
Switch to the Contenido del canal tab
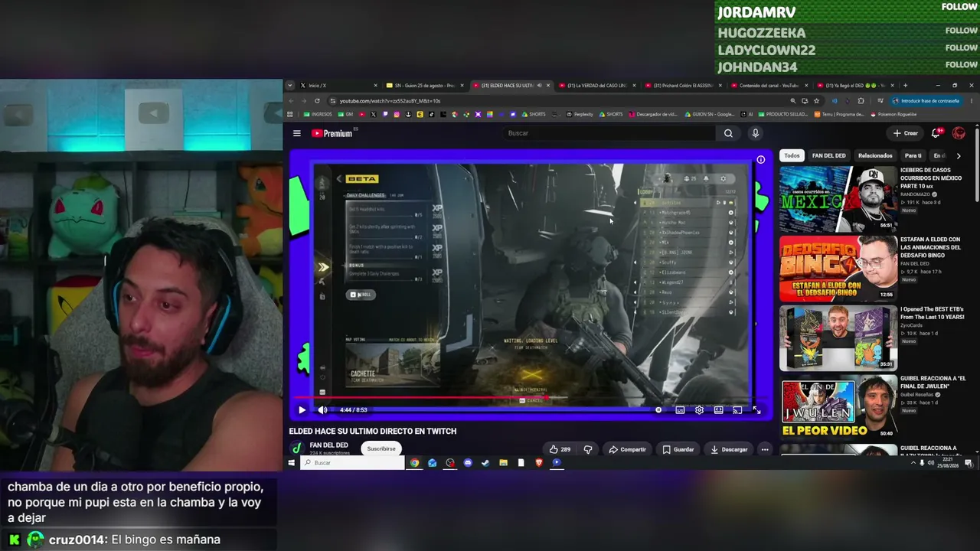(769, 86)
